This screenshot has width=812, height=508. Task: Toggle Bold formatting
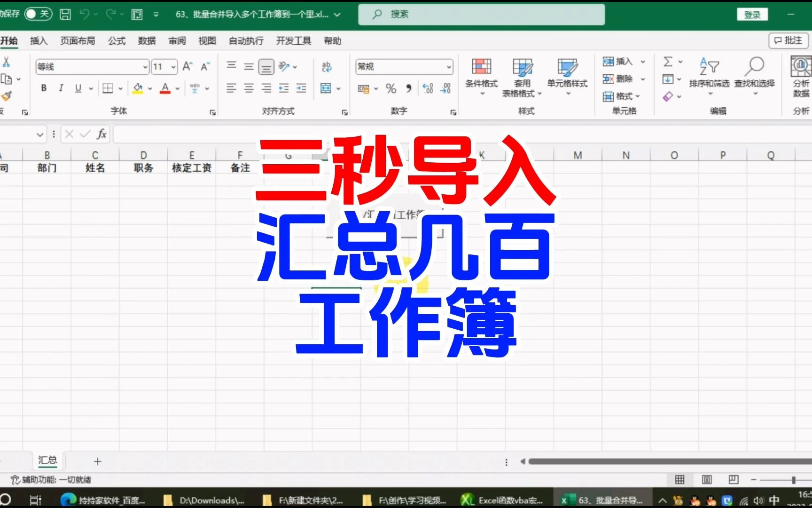(x=44, y=88)
